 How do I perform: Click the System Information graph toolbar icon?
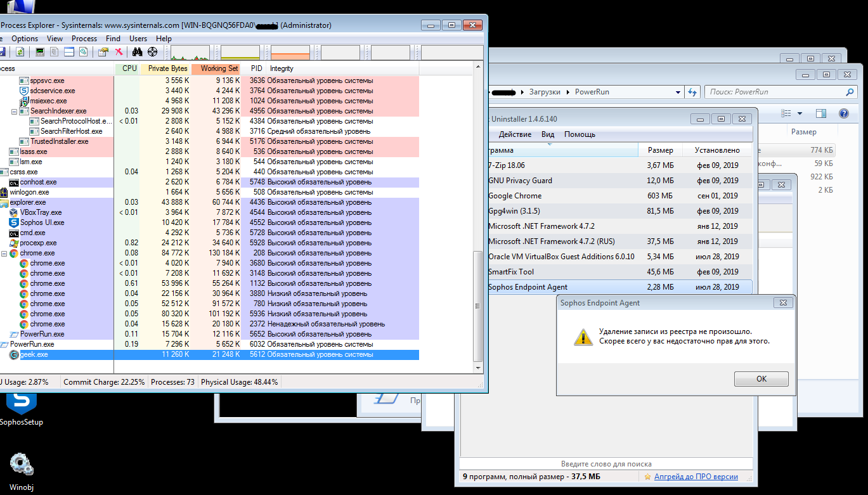[40, 52]
